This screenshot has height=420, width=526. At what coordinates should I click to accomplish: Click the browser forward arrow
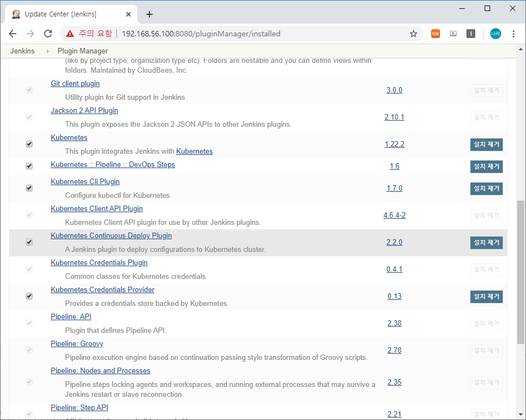(30, 34)
